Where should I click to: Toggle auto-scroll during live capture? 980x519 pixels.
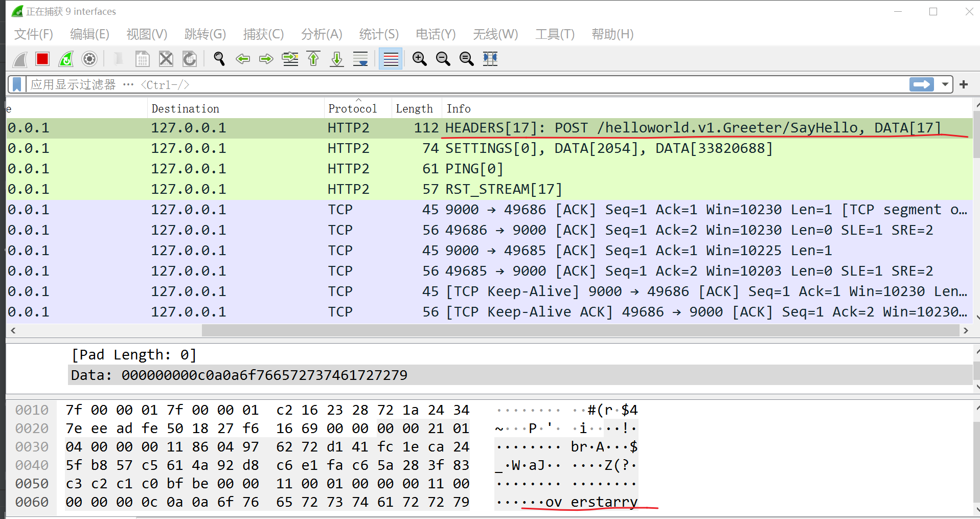(360, 59)
